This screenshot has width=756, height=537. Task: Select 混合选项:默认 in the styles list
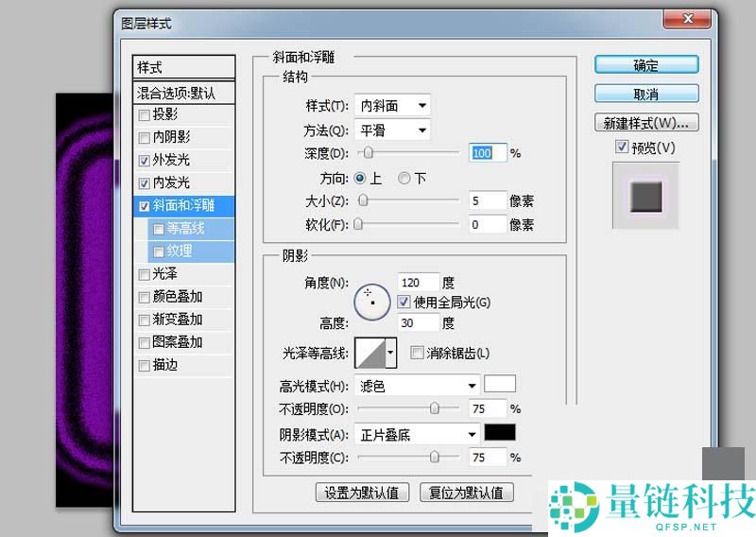(183, 93)
